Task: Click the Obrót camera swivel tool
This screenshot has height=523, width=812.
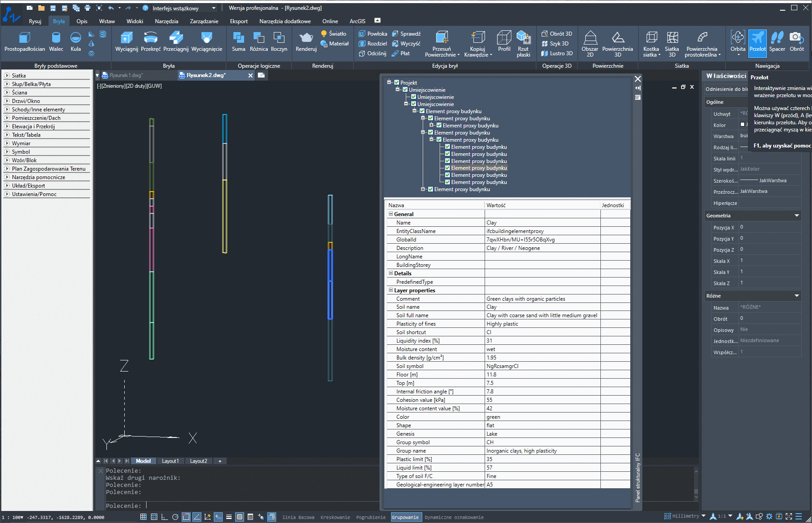Action: coord(797,42)
